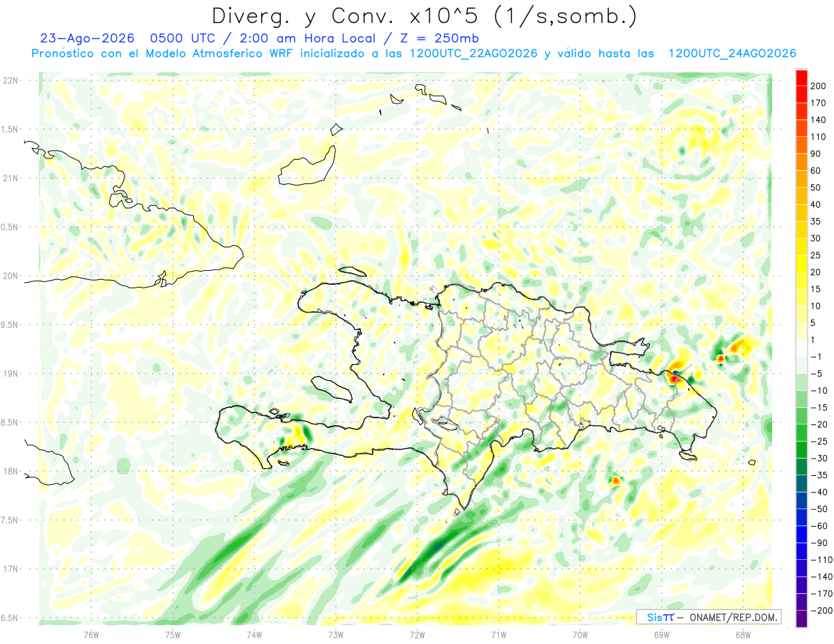Click the '72W' longitude label

point(417,635)
